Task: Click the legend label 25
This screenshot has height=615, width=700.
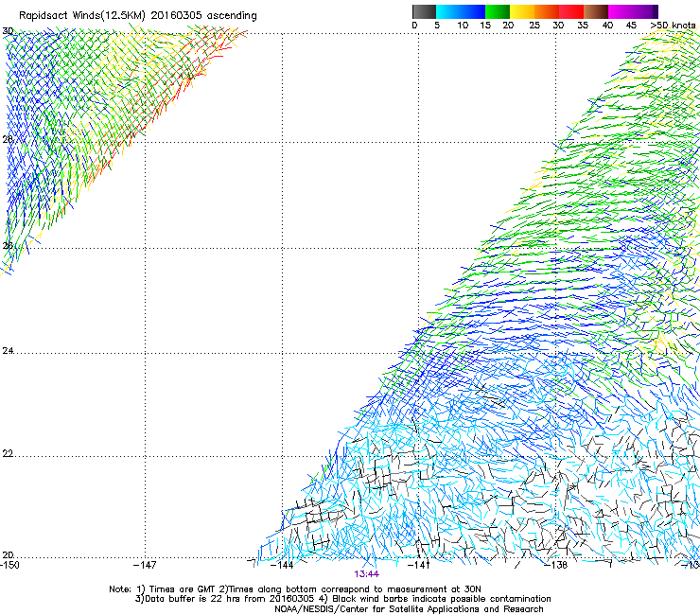Action: pyautogui.click(x=534, y=26)
